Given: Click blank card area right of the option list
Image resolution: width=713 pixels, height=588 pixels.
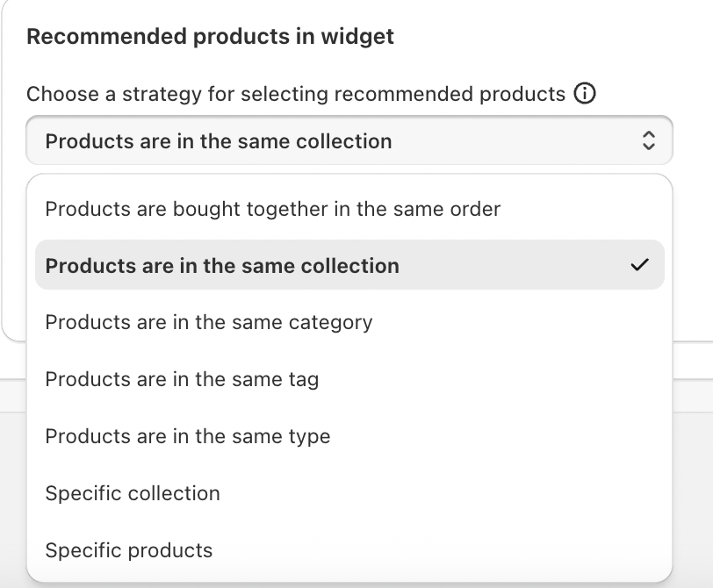Looking at the screenshot, I should coord(692,263).
